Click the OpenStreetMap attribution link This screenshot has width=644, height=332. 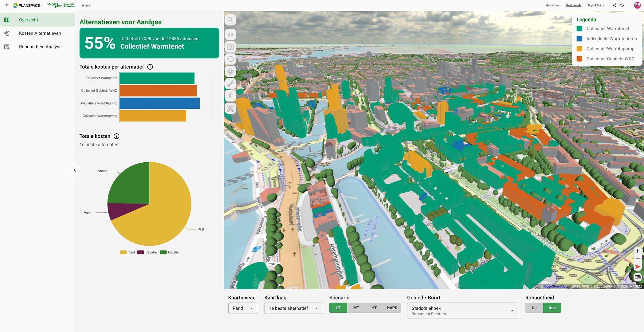(x=556, y=287)
